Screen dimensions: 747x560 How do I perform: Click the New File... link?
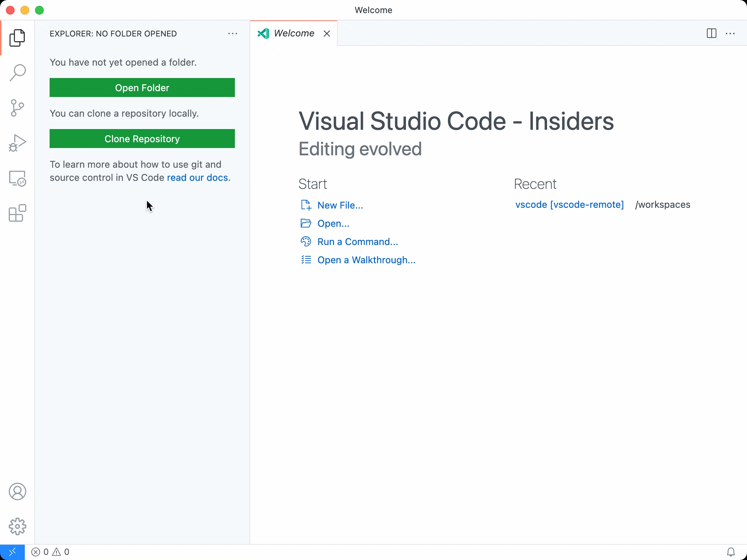[340, 205]
